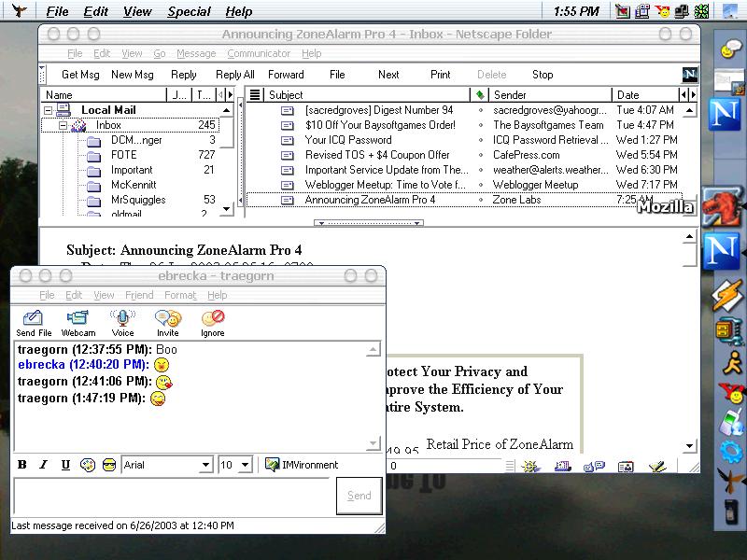Screen dimensions: 747x560
Task: Click the mobile phone dock icon
Action: [x=730, y=511]
